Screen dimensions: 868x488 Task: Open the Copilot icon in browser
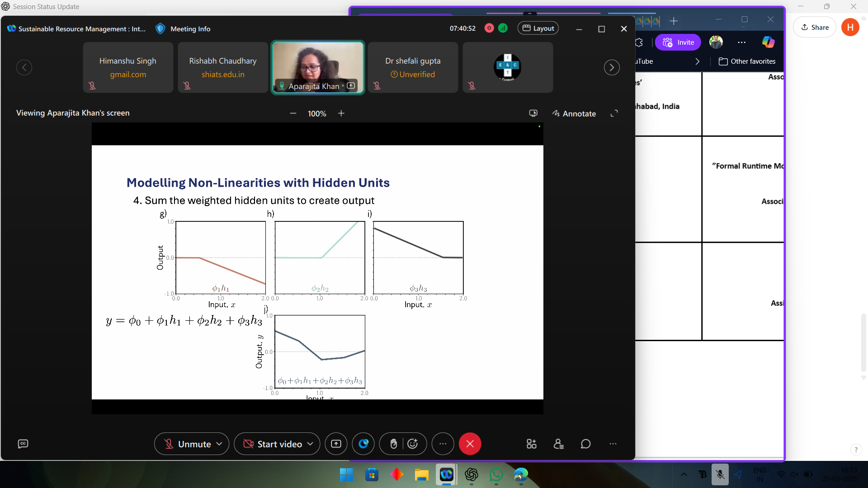coord(768,42)
